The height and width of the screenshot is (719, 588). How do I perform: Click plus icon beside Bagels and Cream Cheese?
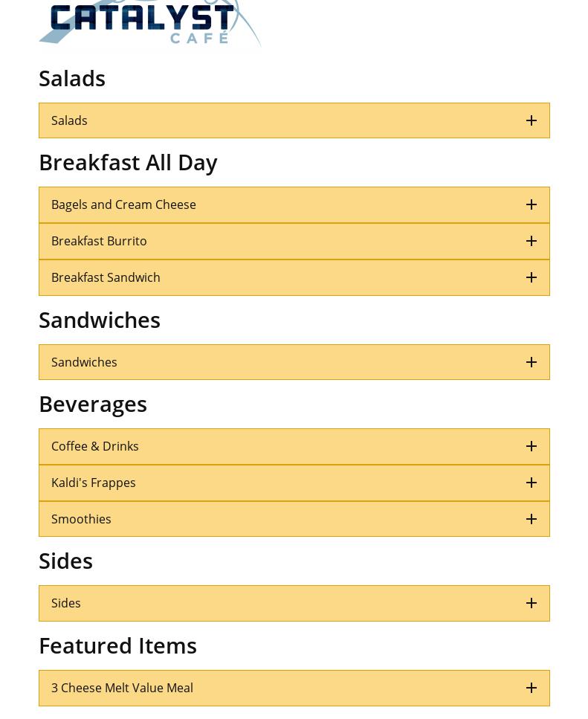pyautogui.click(x=532, y=204)
